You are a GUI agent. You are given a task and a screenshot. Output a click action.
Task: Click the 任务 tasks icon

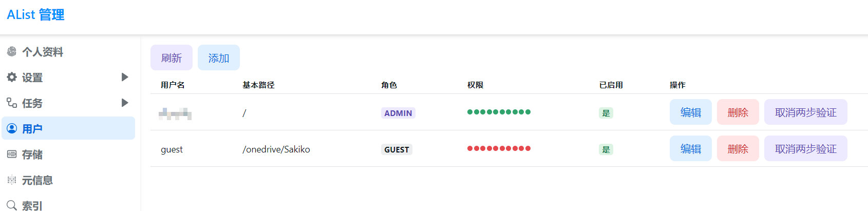point(12,103)
